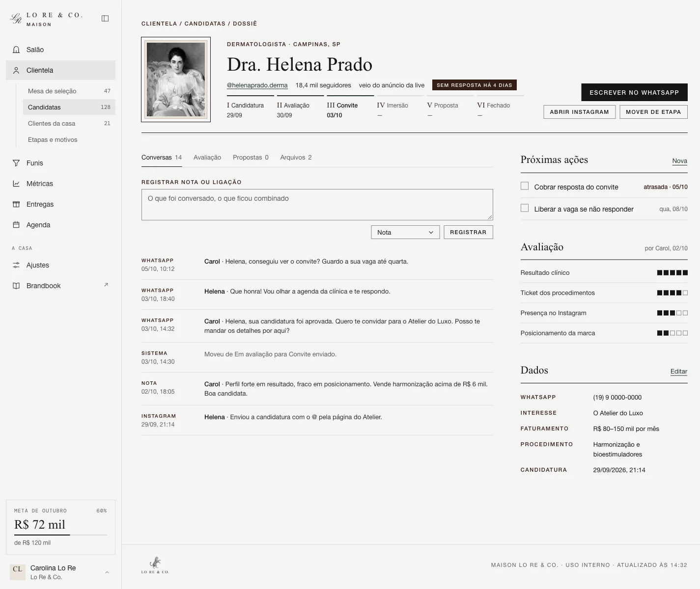Open the Arquivos tab
This screenshot has width=700, height=589.
[x=296, y=158]
